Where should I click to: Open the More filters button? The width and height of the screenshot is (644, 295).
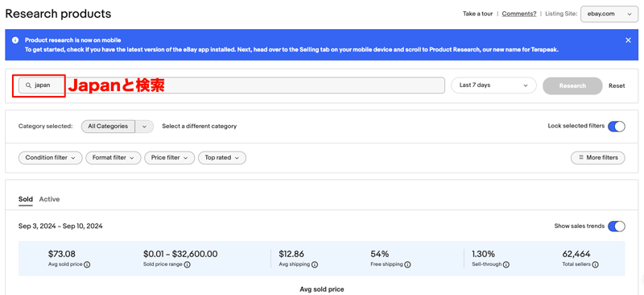coord(598,158)
